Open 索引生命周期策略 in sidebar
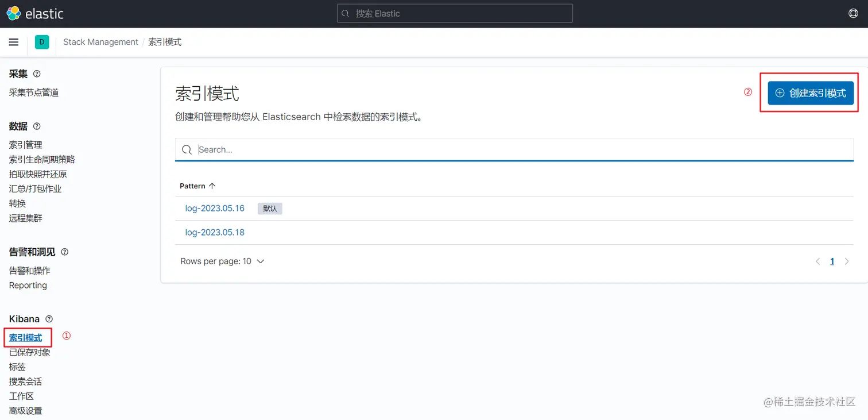Viewport: 868px width, 420px height. point(42,159)
